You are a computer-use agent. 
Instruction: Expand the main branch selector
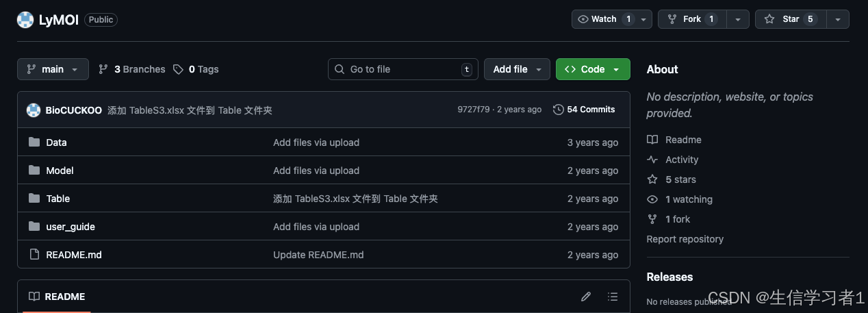[x=53, y=69]
